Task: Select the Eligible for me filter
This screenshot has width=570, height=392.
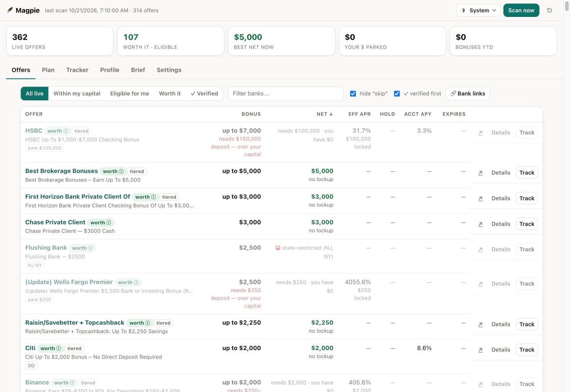Action: [x=130, y=94]
